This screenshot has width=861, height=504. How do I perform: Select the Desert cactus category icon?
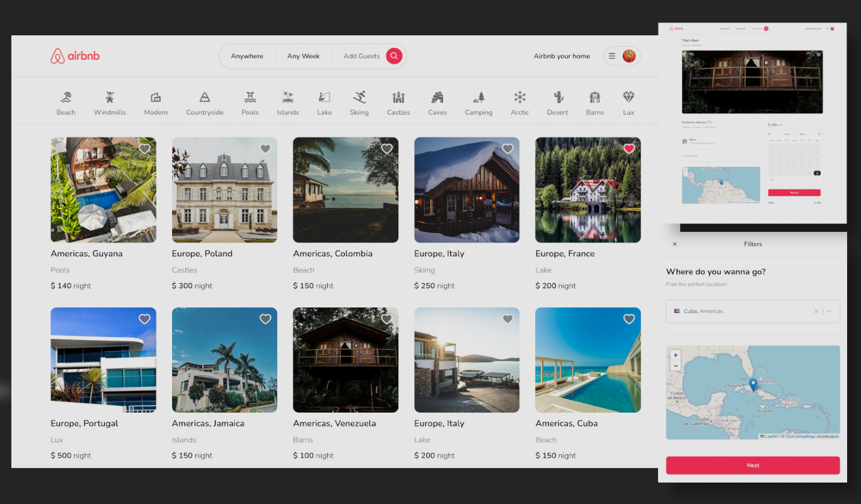pos(557,97)
